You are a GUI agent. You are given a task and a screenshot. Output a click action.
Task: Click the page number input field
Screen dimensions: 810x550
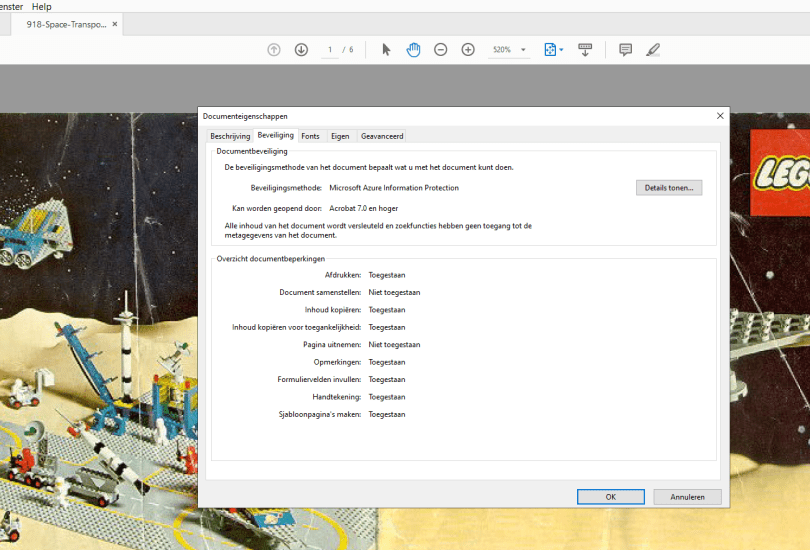330,50
